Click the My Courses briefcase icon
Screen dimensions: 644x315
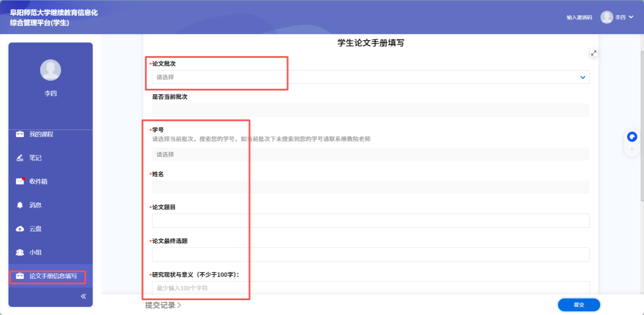20,135
